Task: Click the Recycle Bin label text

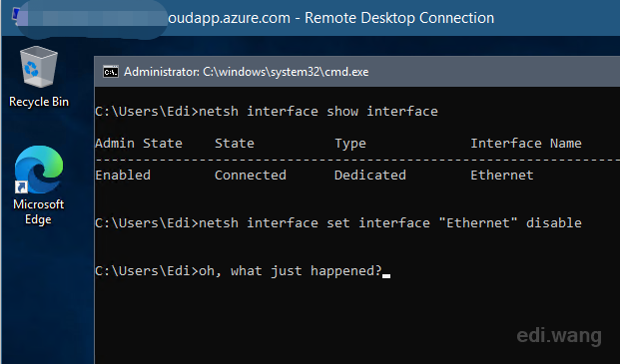Action: 39,102
